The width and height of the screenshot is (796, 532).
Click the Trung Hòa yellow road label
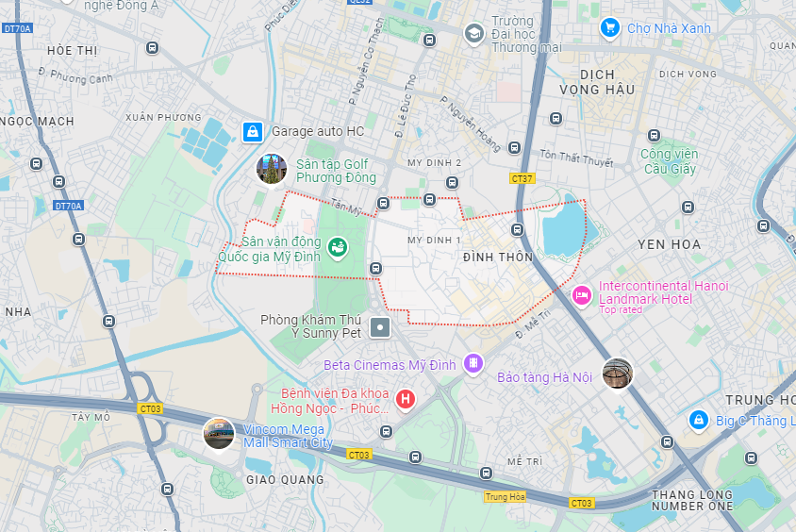[505, 497]
